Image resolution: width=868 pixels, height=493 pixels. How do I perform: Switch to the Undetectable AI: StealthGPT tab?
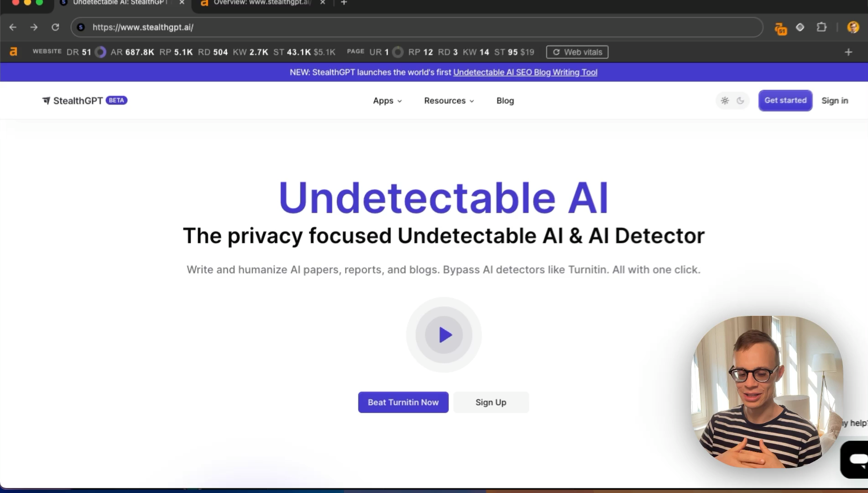121,3
